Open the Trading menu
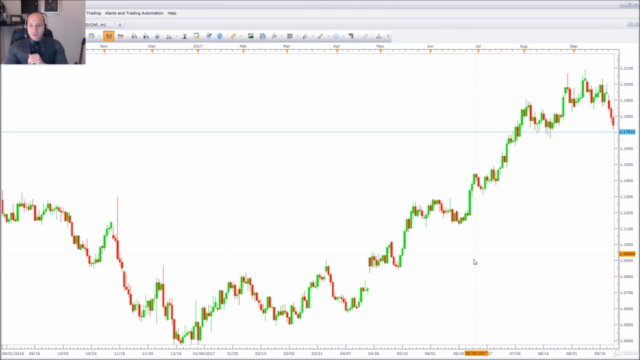The image size is (640, 360). pos(93,13)
